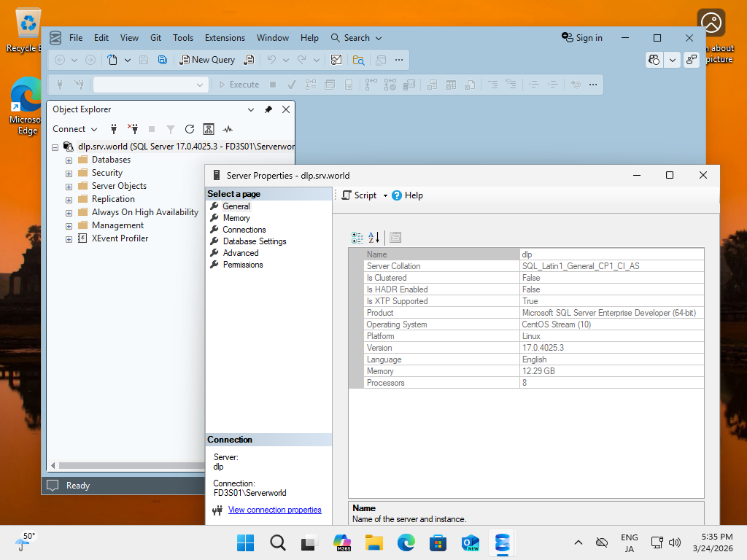Screen dimensions: 747x560
Task: Select the Permissions page
Action: point(243,265)
